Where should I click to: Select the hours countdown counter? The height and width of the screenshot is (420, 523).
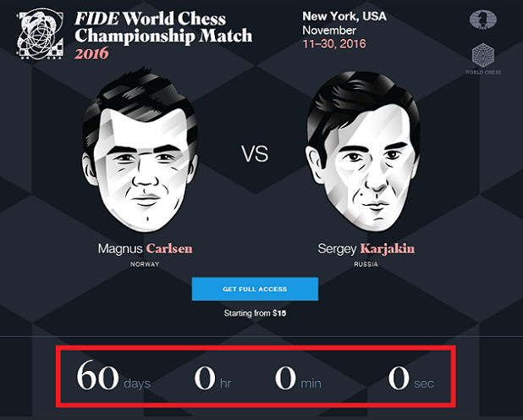pos(213,377)
